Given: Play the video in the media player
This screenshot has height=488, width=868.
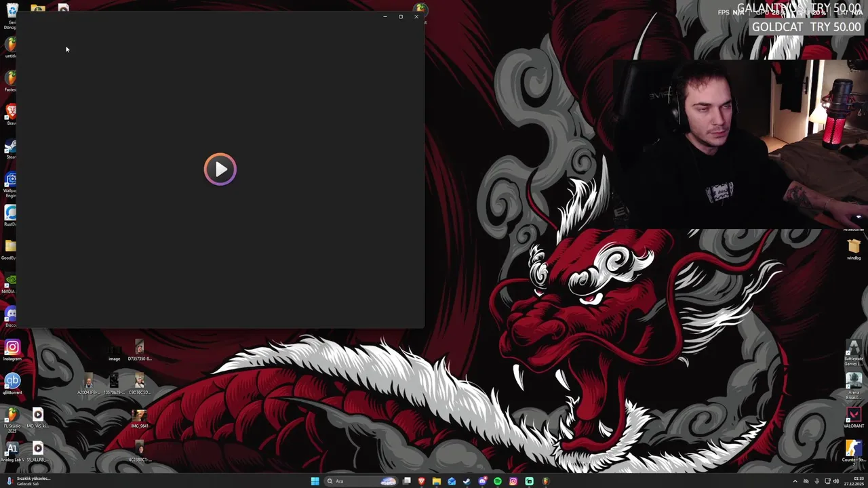Looking at the screenshot, I should (220, 169).
